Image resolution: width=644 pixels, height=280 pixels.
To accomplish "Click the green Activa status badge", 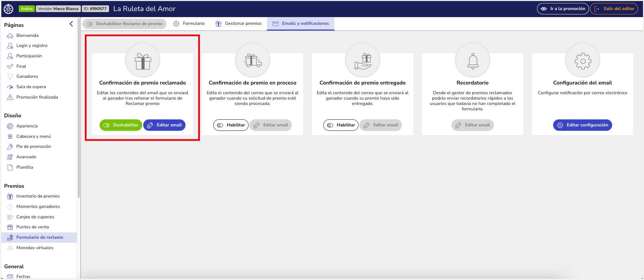I will 27,9.
